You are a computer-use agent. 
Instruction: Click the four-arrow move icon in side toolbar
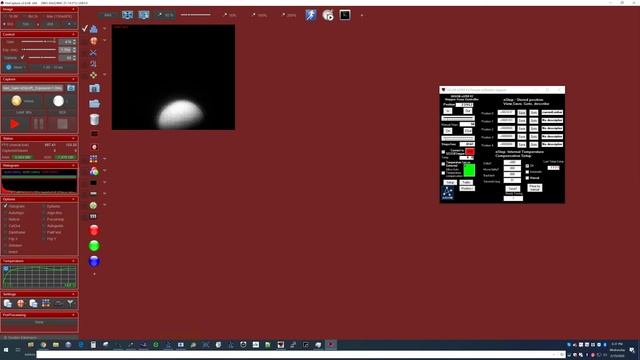tap(94, 75)
